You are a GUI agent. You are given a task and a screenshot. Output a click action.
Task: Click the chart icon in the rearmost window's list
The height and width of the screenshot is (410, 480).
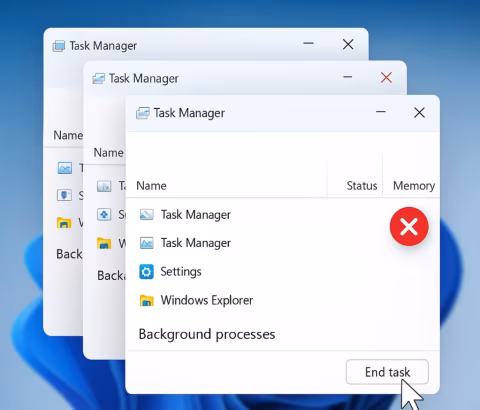tap(64, 168)
